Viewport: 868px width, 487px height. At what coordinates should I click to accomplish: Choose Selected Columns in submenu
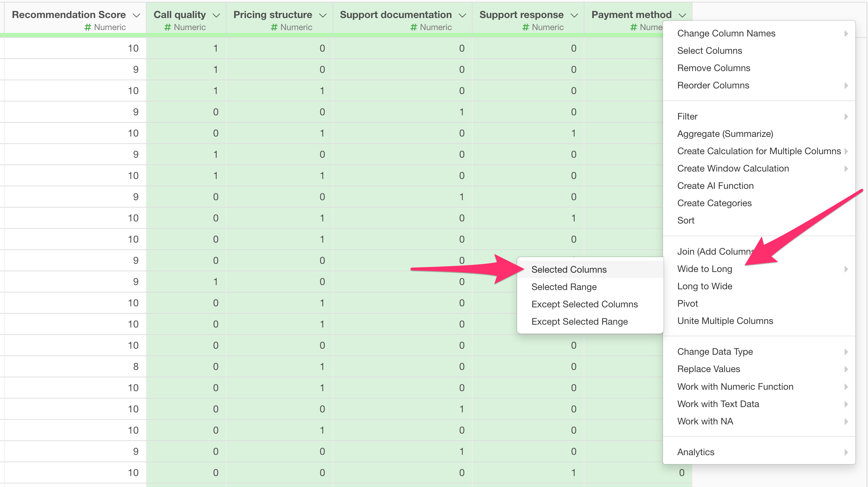569,269
